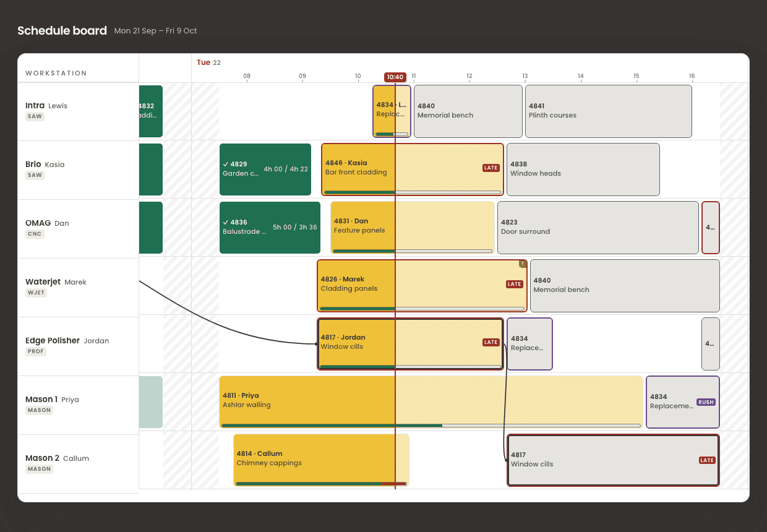Select the 4817 Jordan Window cills card
Viewport: 767px width, 532px height.
point(410,344)
